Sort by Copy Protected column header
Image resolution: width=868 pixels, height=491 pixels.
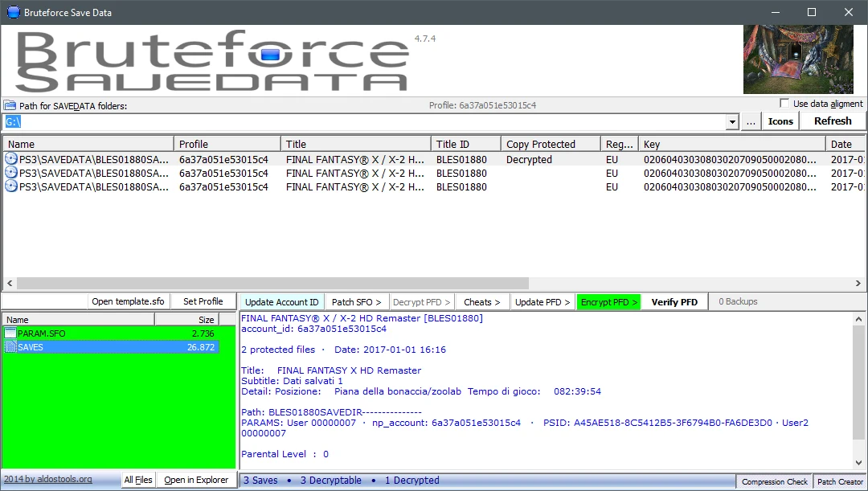point(551,144)
